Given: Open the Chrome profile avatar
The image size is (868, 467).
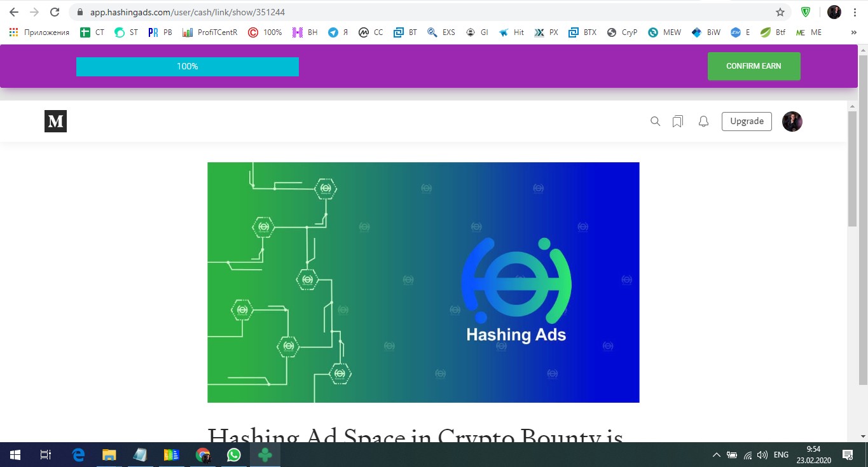Looking at the screenshot, I should point(834,12).
